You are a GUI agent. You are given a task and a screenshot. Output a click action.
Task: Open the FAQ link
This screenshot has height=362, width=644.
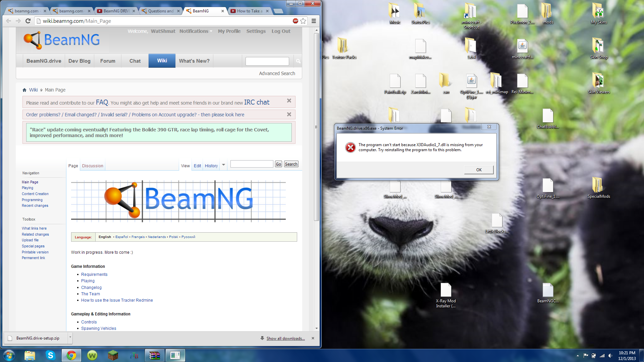(x=102, y=102)
